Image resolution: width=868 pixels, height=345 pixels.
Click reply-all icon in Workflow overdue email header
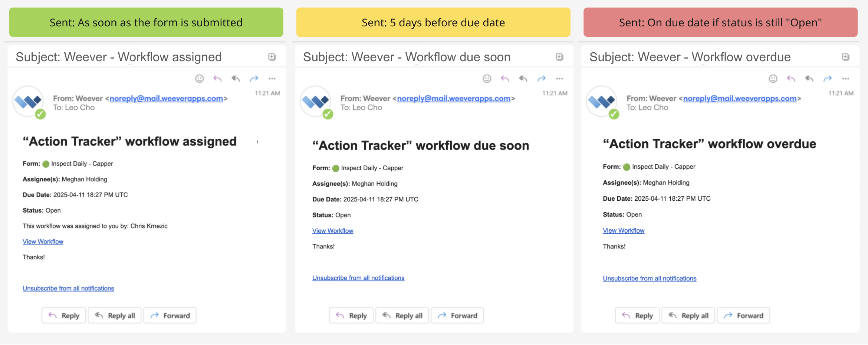(809, 79)
